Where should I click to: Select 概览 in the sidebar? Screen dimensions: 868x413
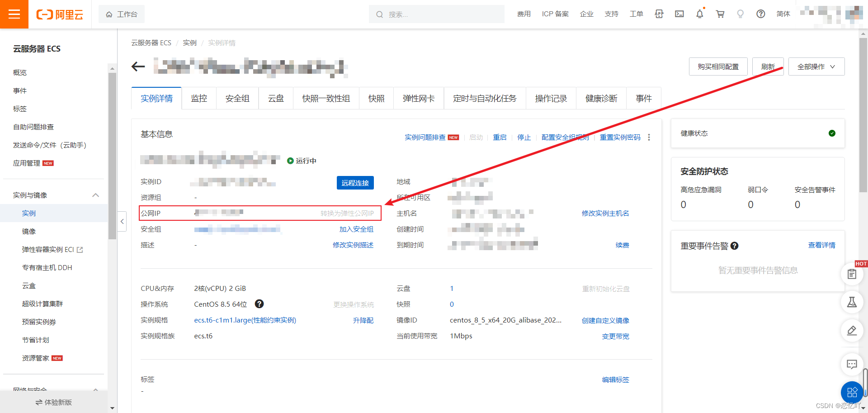[x=20, y=72]
